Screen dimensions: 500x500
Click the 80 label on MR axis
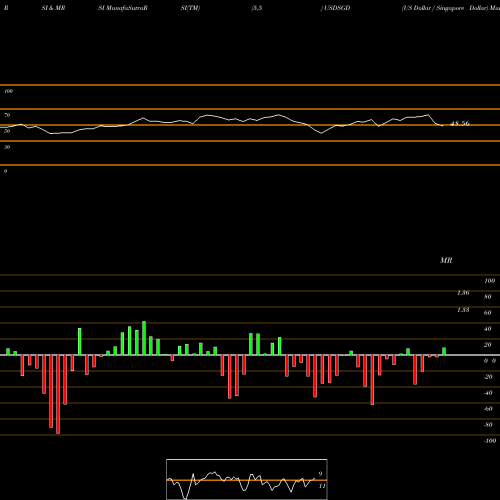(x=488, y=297)
